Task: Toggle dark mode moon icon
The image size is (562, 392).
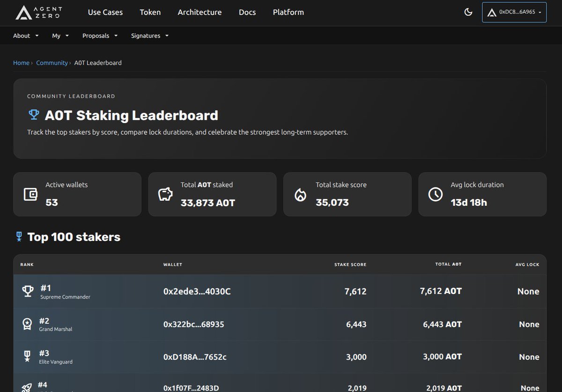Action: pyautogui.click(x=468, y=12)
